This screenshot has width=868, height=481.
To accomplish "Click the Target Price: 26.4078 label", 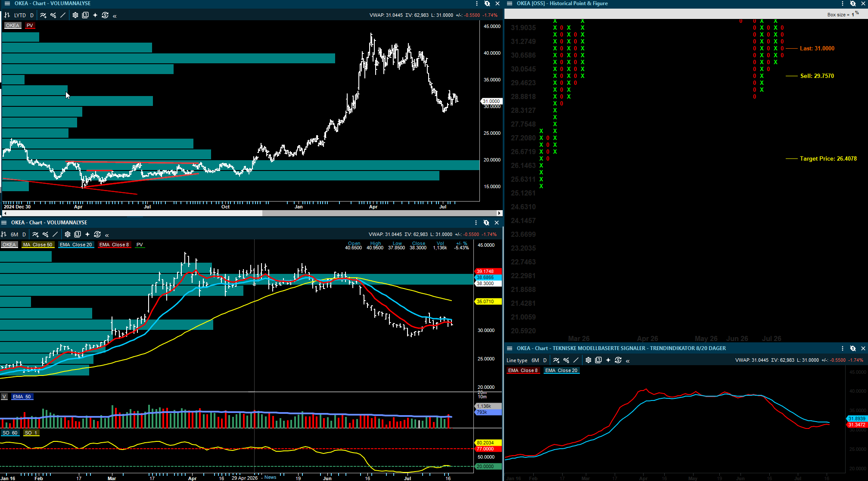I will 828,159.
